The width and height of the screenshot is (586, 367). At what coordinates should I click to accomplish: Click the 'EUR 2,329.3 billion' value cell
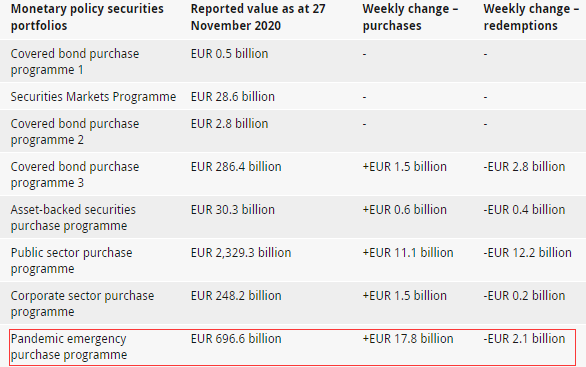click(x=241, y=253)
